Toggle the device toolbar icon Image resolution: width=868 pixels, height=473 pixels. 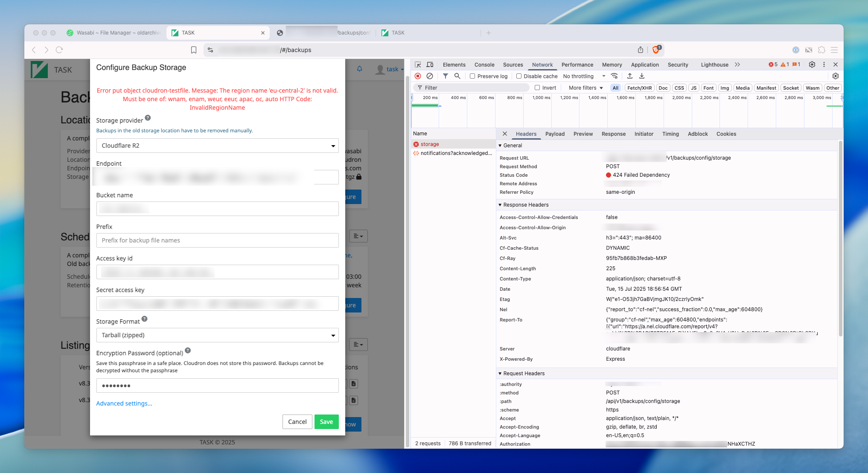pyautogui.click(x=430, y=64)
